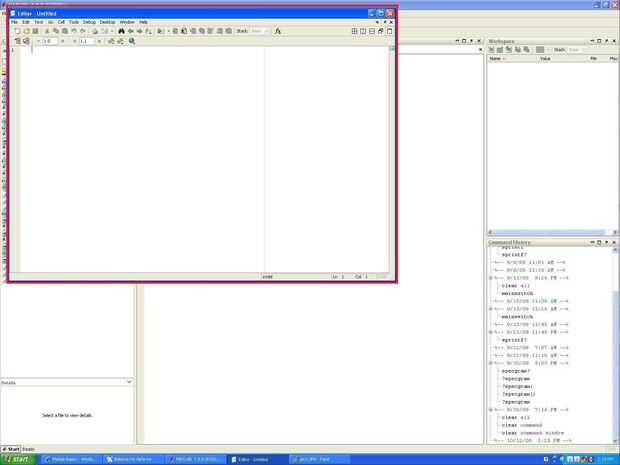Click the MATLAB Start button at bottom left

tap(11, 449)
